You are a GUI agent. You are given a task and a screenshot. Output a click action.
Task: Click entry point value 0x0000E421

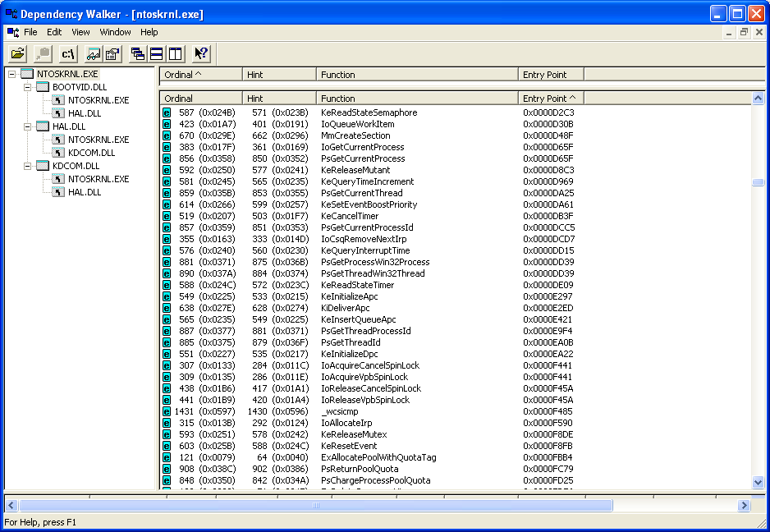pyautogui.click(x=548, y=319)
